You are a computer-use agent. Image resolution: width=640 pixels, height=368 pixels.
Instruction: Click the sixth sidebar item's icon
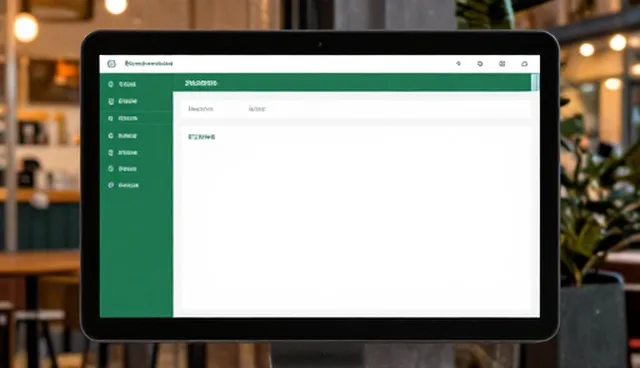pos(111,168)
